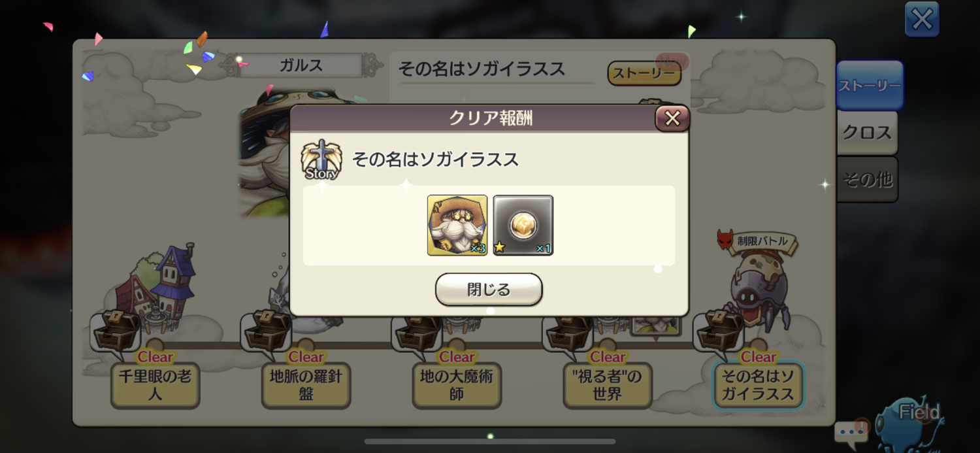Switch to the ストーリー side tab
Viewport: 980px width, 453px height.
click(870, 86)
